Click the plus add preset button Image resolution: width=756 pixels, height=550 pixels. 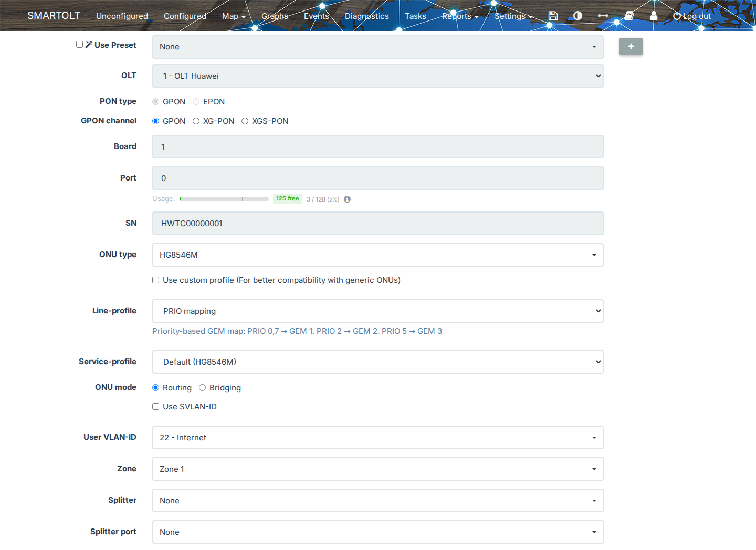[x=631, y=46]
